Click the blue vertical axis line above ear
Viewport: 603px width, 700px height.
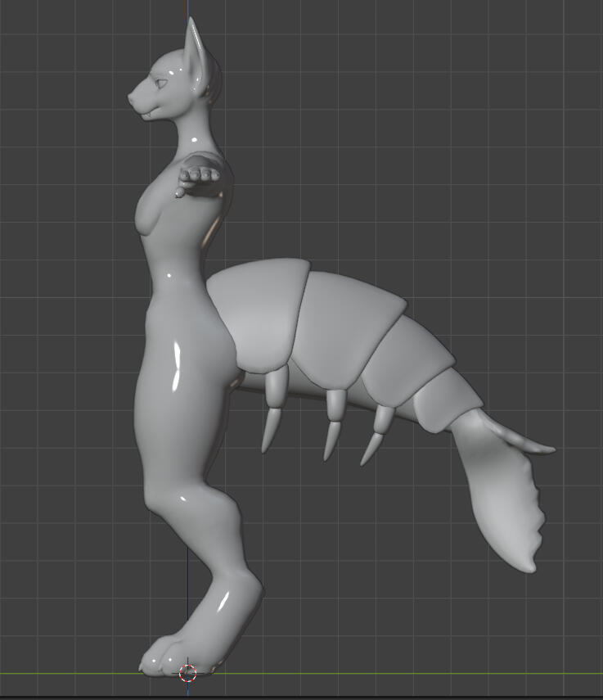[x=189, y=8]
